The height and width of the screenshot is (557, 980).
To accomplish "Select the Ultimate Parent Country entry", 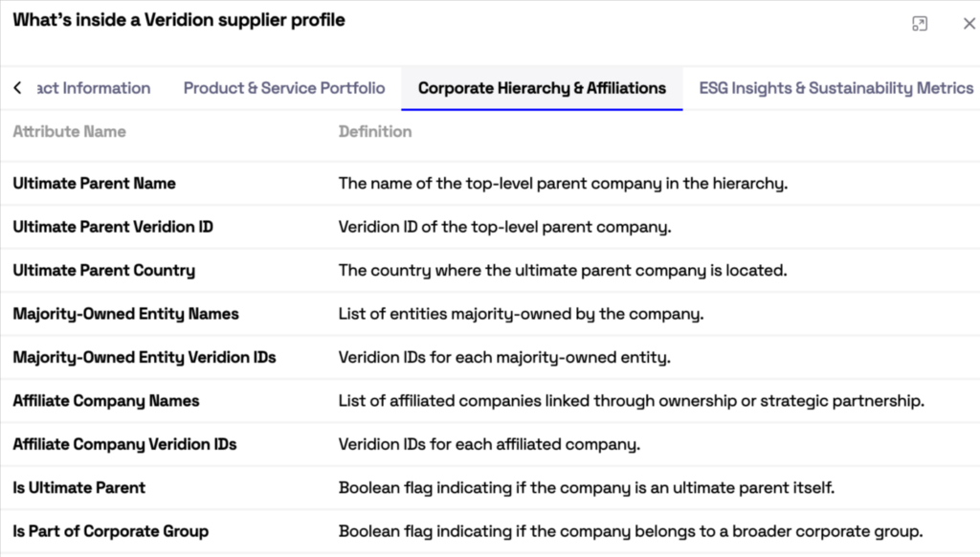I will pyautogui.click(x=103, y=270).
